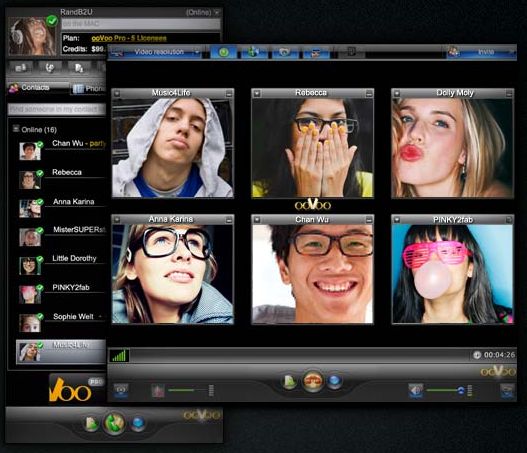527x453 pixels.
Task: Click the Invite button
Action: [482, 52]
